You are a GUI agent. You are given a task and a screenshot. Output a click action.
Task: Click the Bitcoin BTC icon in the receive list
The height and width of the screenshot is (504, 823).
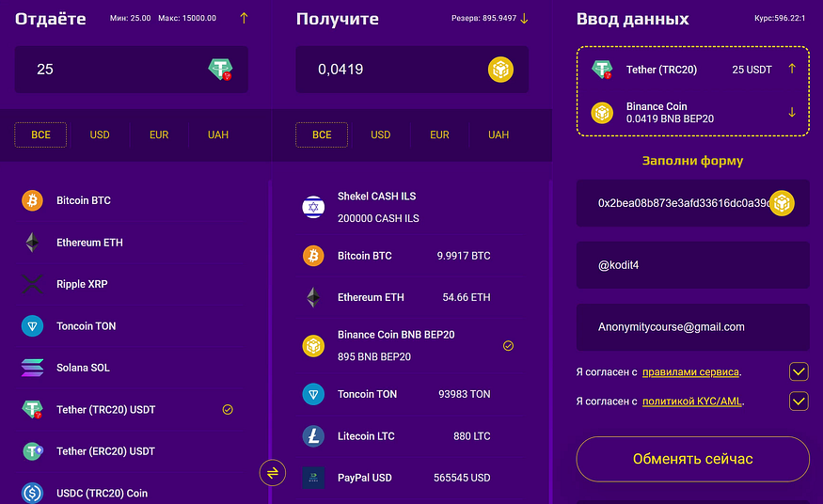coord(313,256)
